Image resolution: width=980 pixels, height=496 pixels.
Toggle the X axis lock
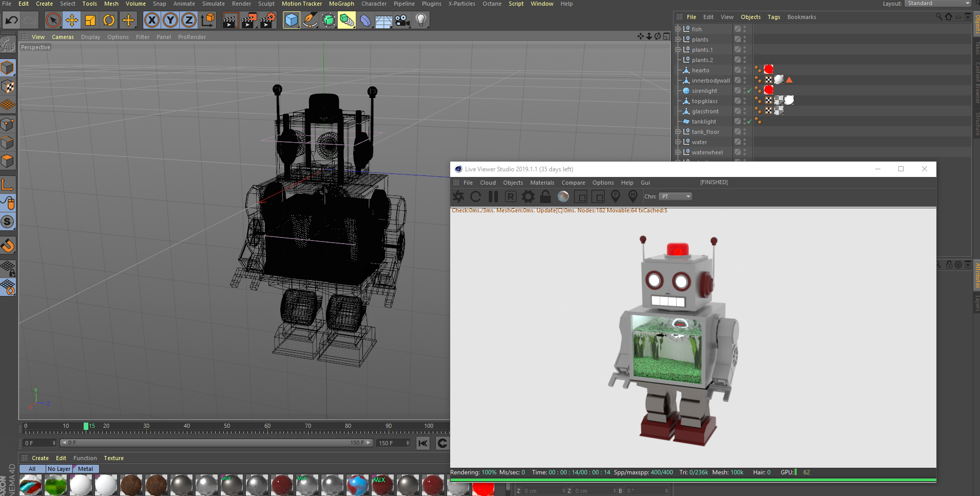151,21
